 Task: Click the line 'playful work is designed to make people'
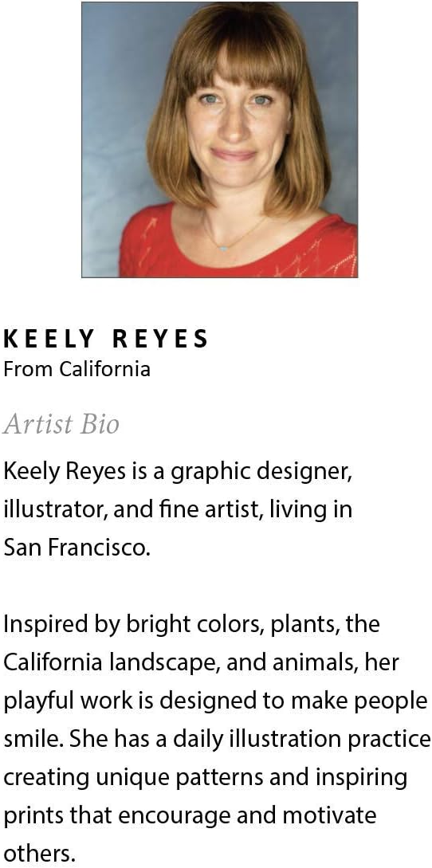[x=215, y=701]
